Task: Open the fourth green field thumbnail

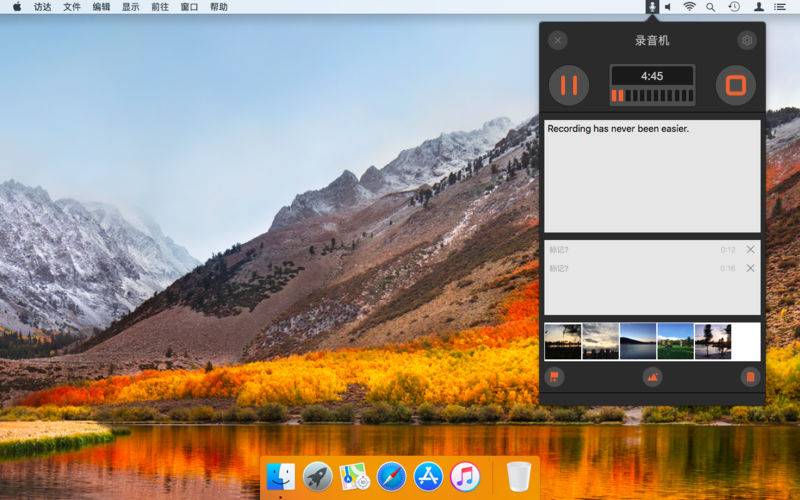Action: [676, 341]
